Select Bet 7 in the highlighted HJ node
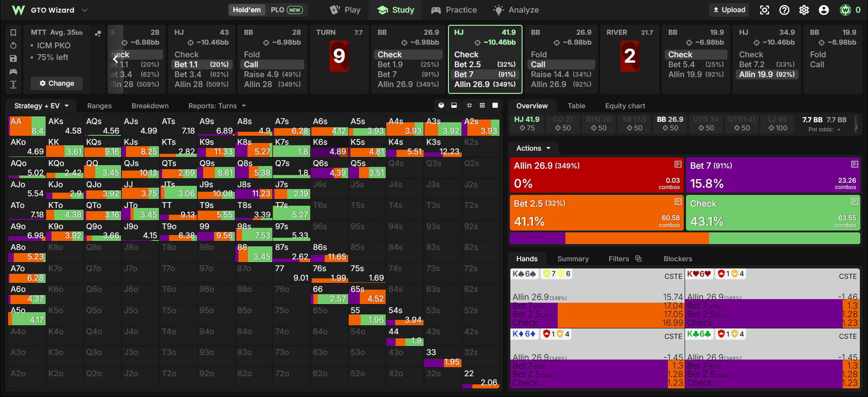Screen dimensions: 868x397 pyautogui.click(x=485, y=74)
